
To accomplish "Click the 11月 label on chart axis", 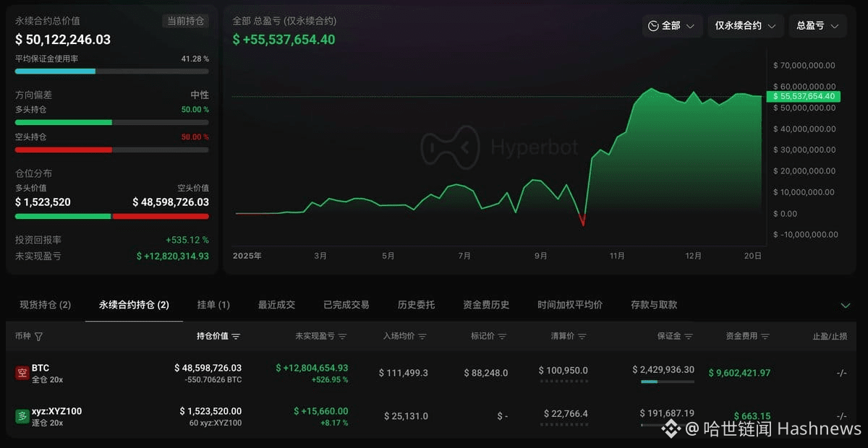I will [x=617, y=256].
